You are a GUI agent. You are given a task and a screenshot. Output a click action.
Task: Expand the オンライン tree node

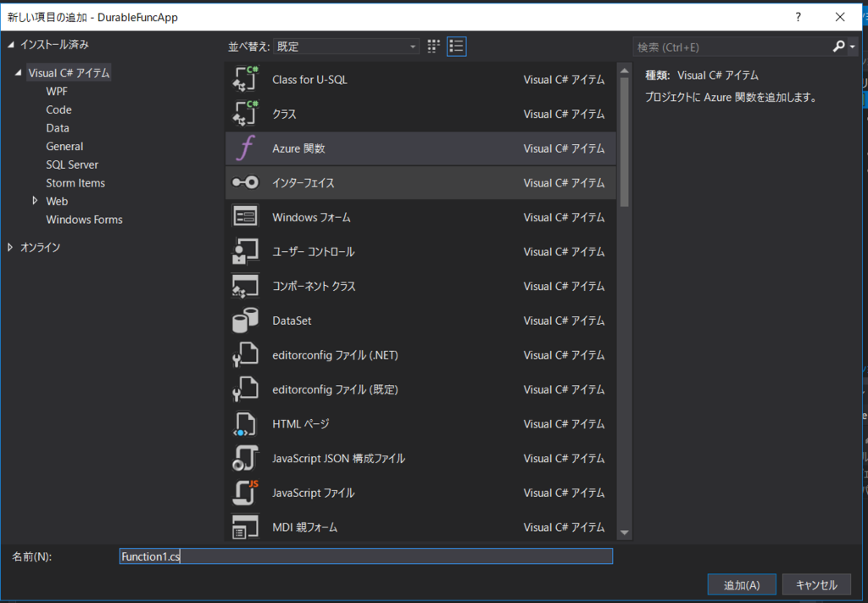(10, 248)
